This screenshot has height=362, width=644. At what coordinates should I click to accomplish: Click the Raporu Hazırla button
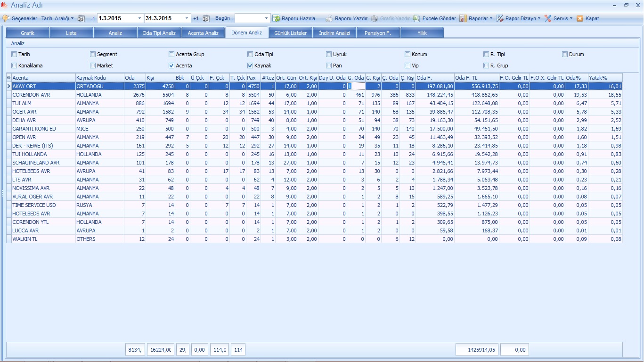pos(294,18)
